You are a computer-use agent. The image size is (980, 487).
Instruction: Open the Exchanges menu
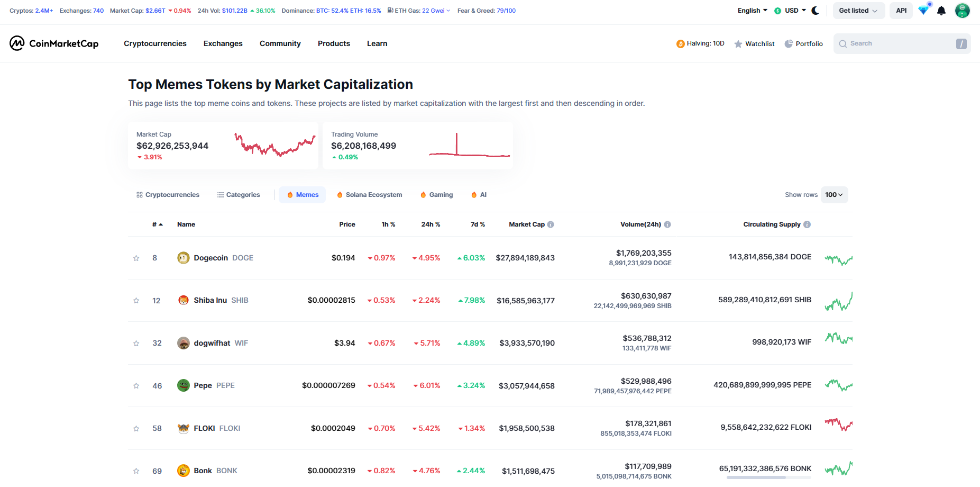(x=223, y=43)
